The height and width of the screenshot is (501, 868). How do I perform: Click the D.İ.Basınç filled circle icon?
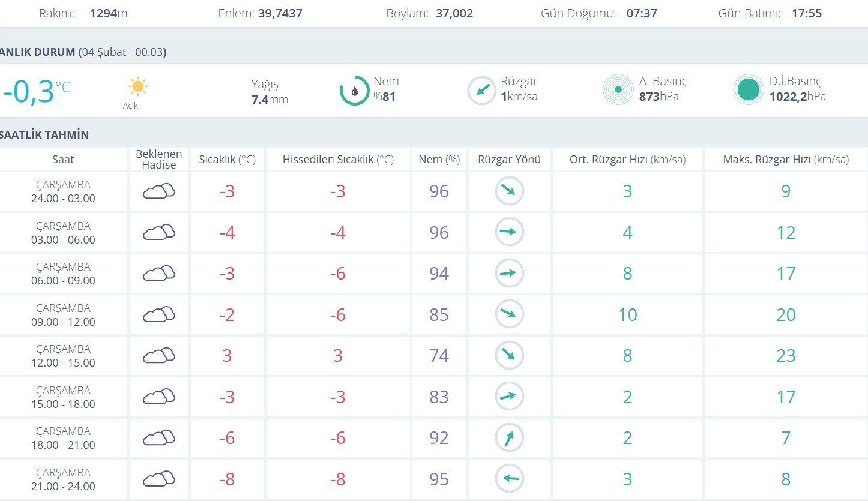click(748, 90)
